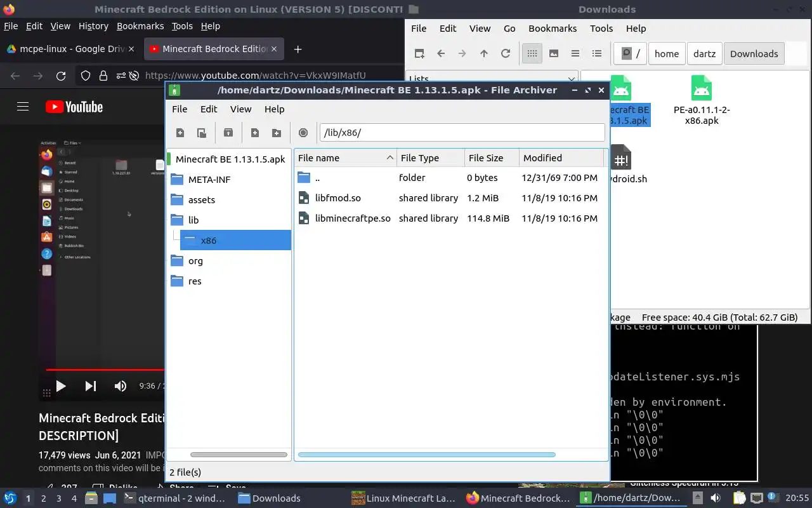
Task: Click Add files icon in File Archiver toolbar
Action: click(x=255, y=133)
